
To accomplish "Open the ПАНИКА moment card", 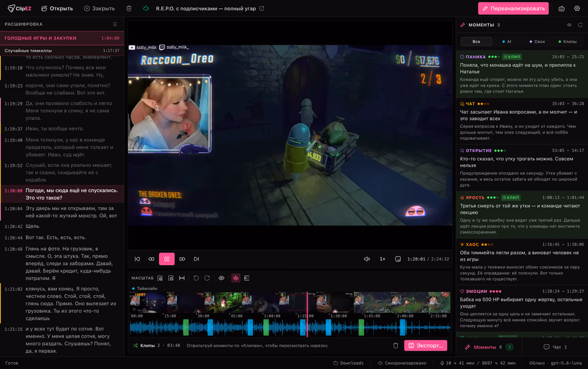I will click(x=522, y=74).
